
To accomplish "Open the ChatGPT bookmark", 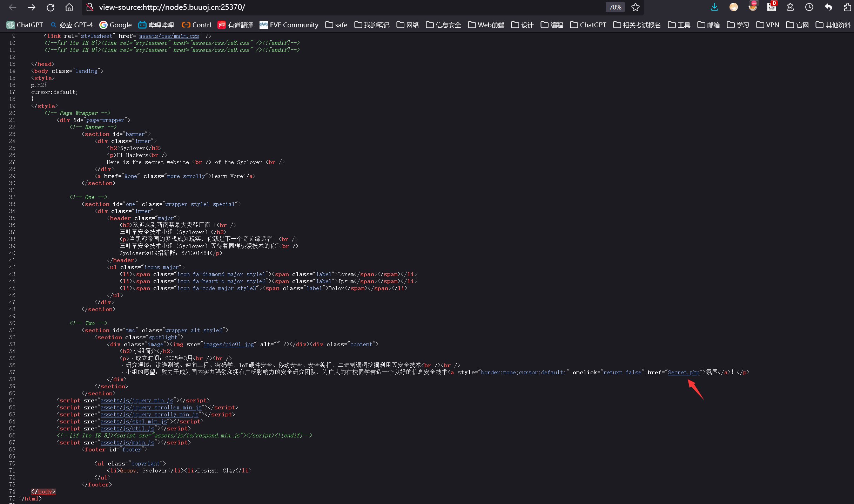I will (x=25, y=25).
